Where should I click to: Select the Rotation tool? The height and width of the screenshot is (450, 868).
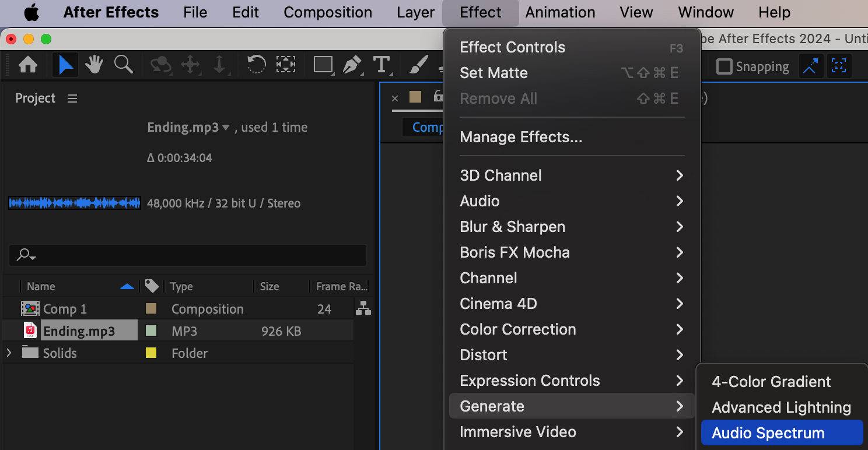[256, 65]
